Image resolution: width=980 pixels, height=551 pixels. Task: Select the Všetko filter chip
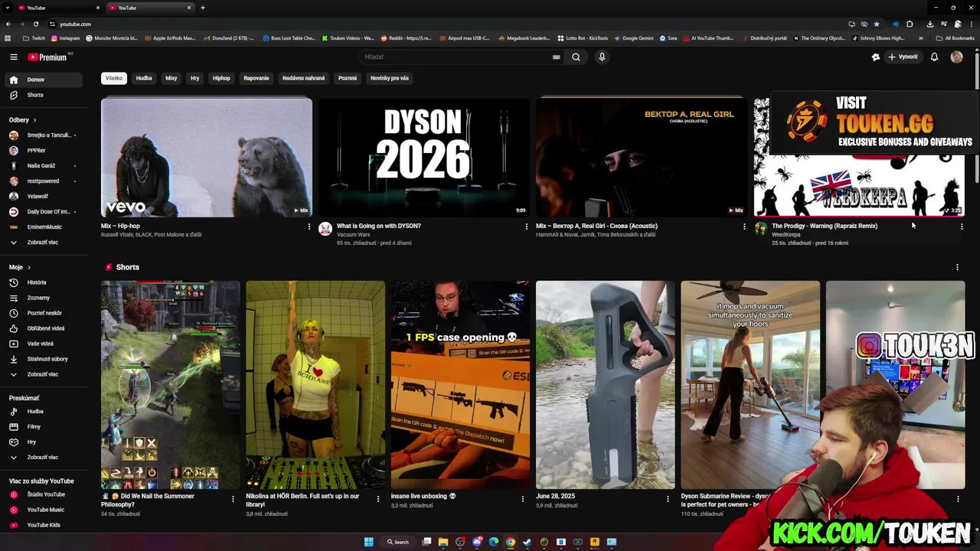tap(114, 78)
